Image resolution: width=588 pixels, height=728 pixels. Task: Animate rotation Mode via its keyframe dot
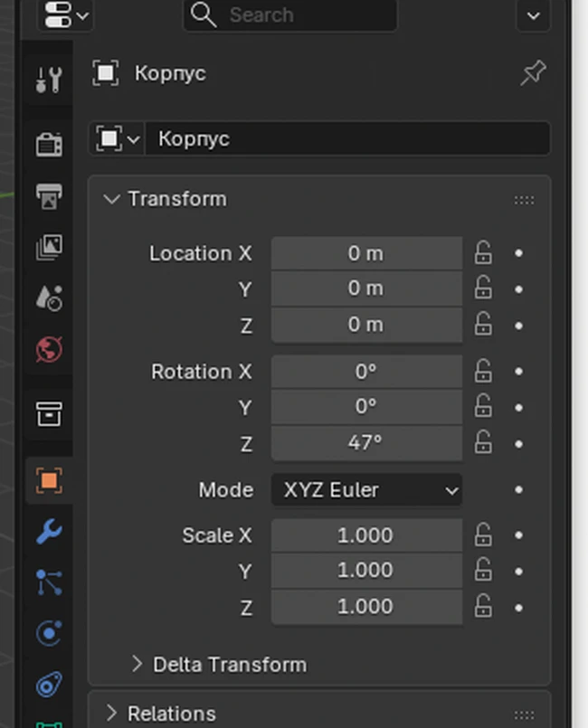click(x=518, y=489)
